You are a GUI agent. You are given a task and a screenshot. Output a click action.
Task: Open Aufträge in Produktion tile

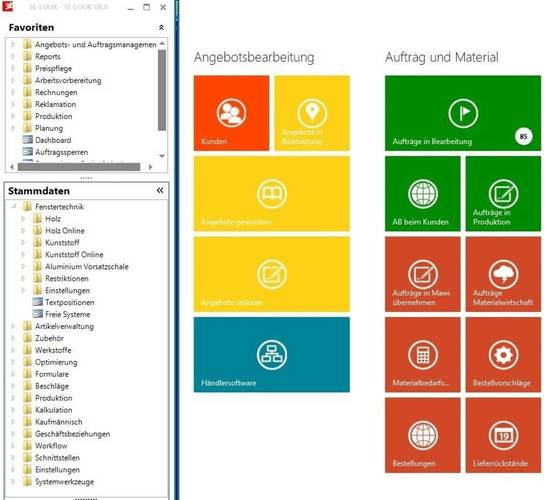click(x=503, y=194)
